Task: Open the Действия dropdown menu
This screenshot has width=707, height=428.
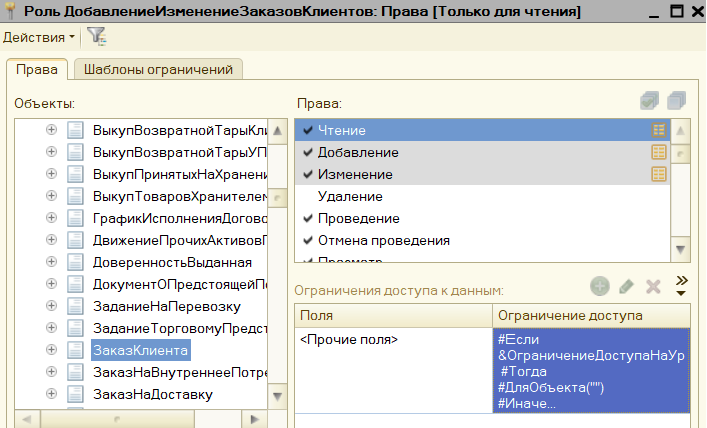Action: (x=39, y=37)
